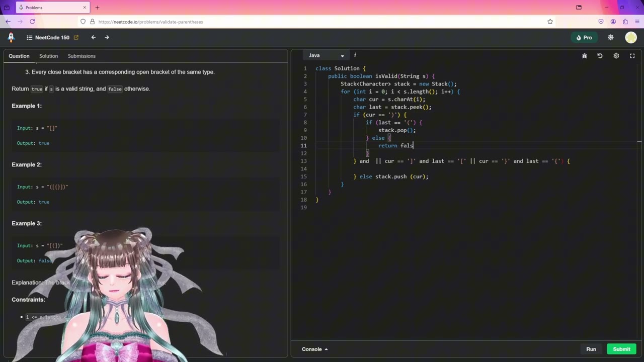This screenshot has width=644, height=362.
Task: Select the Problems browser tab
Action: click(53, 8)
